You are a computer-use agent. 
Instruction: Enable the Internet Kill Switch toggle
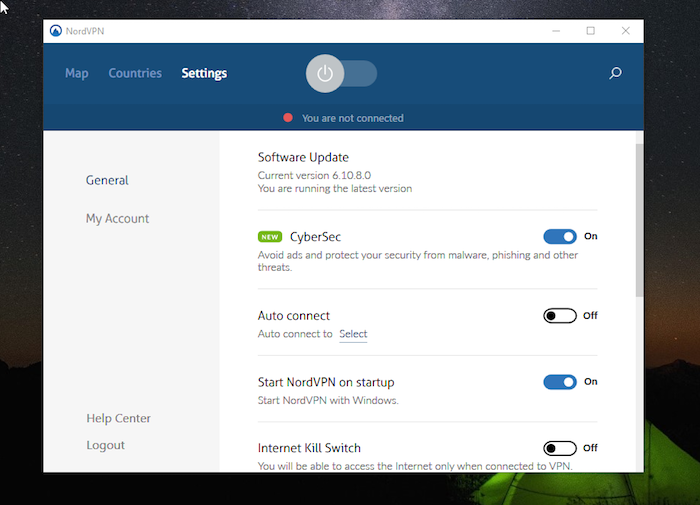tap(560, 448)
